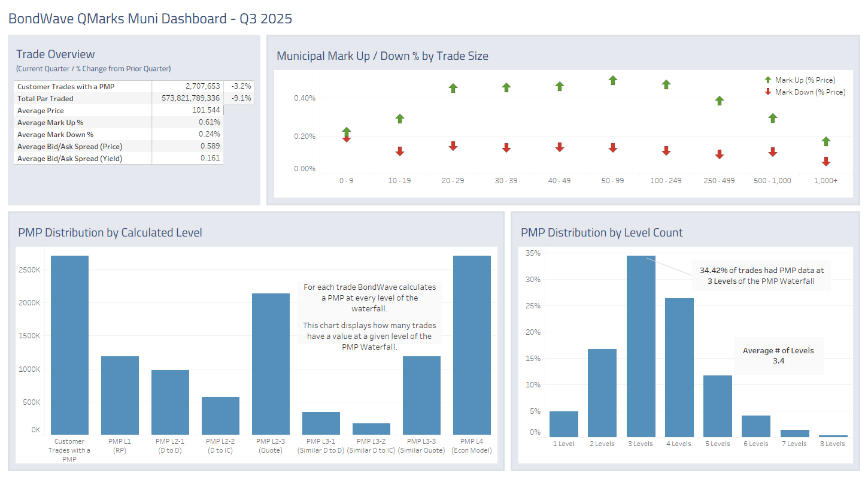Select the Mark Up arrow for 500 - 1,000
The width and height of the screenshot is (868, 479).
773,118
